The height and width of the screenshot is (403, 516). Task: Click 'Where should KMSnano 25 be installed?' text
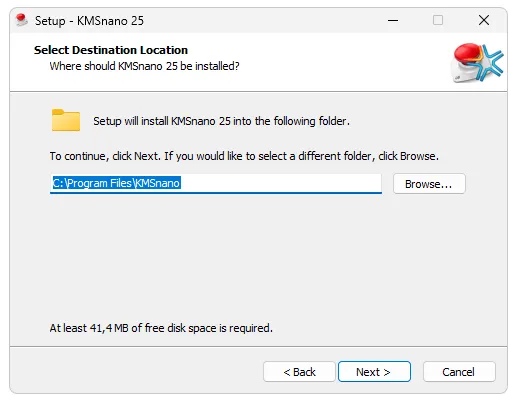(x=144, y=66)
